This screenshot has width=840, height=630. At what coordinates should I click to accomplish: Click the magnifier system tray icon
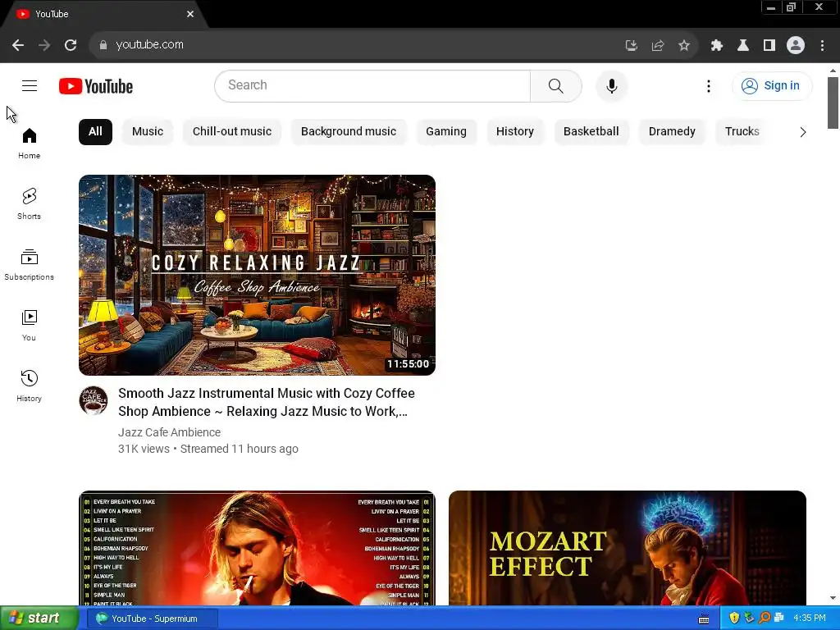765,618
